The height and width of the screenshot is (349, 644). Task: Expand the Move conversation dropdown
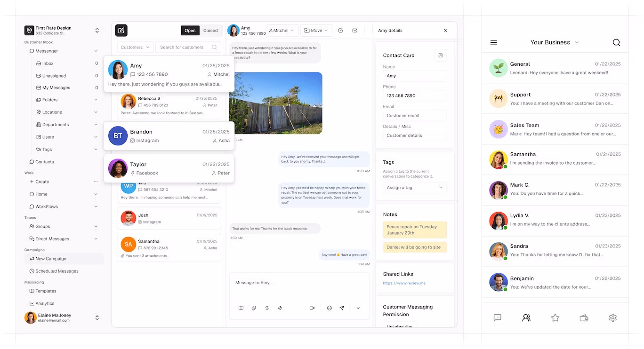coord(316,30)
